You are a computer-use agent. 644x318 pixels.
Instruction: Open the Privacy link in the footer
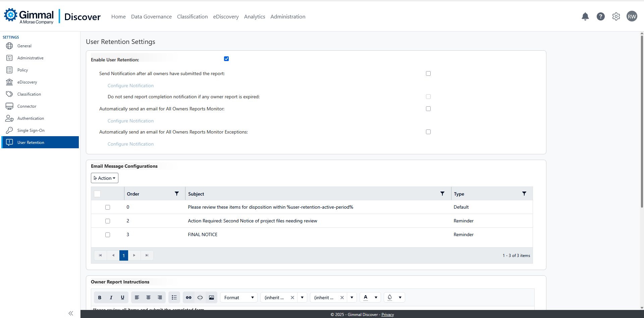387,314
